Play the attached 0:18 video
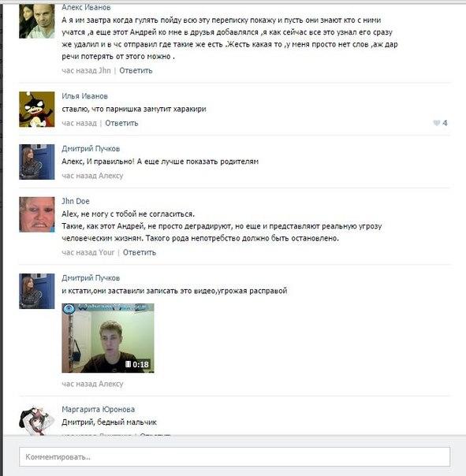 (x=108, y=338)
